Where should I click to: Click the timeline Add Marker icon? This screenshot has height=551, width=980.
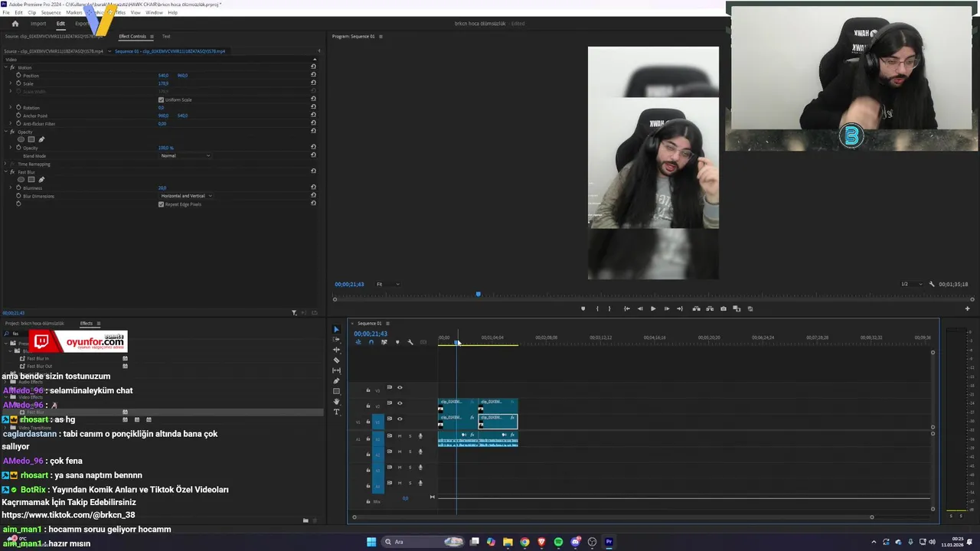click(x=397, y=342)
